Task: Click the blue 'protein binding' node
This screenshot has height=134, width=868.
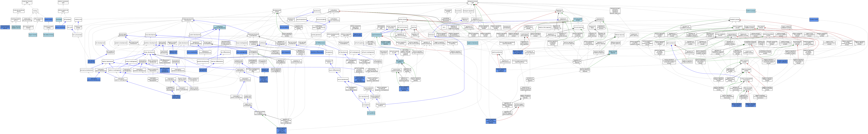Action: click(48, 20)
